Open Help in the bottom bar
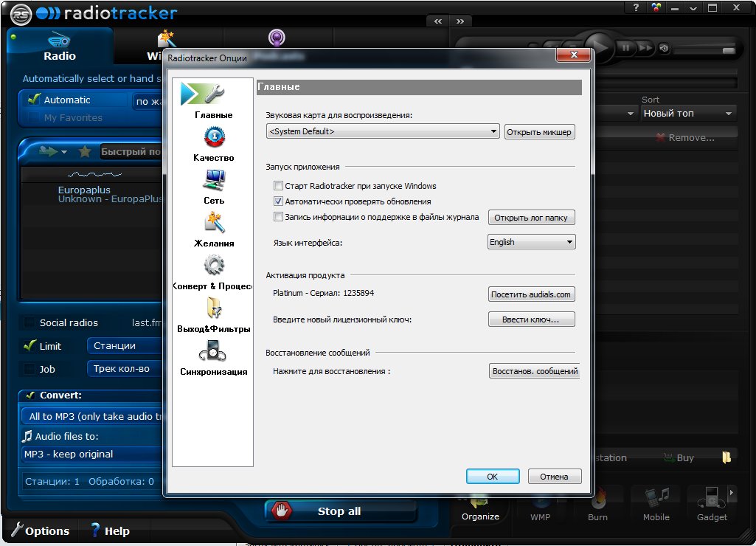Image resolution: width=756 pixels, height=546 pixels. point(111,531)
